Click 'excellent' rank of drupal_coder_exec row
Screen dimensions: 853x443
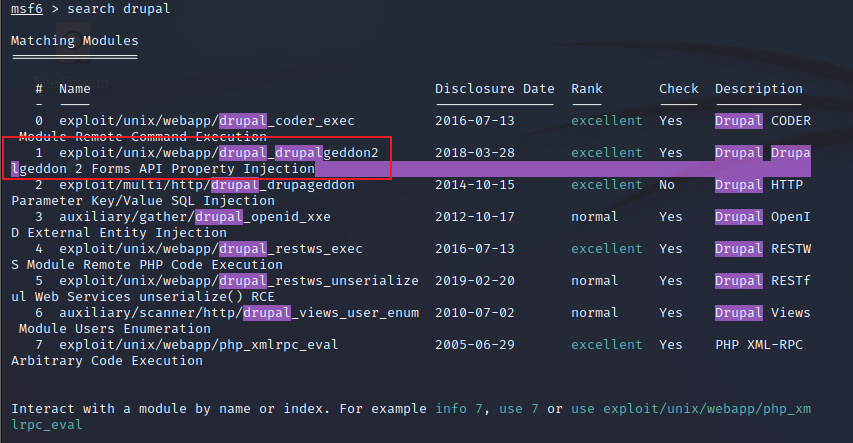pyautogui.click(x=607, y=121)
